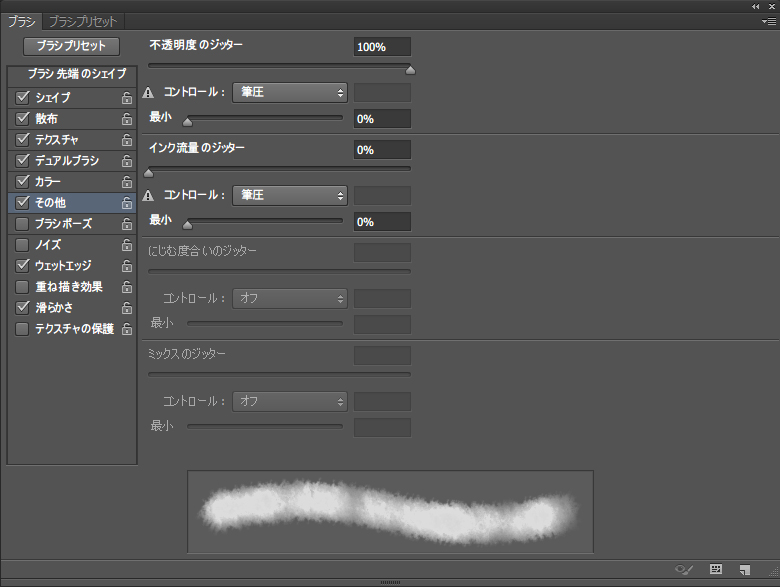Uncheck the ウェットエッジ checkbox
This screenshot has height=587, width=780.
coord(22,266)
